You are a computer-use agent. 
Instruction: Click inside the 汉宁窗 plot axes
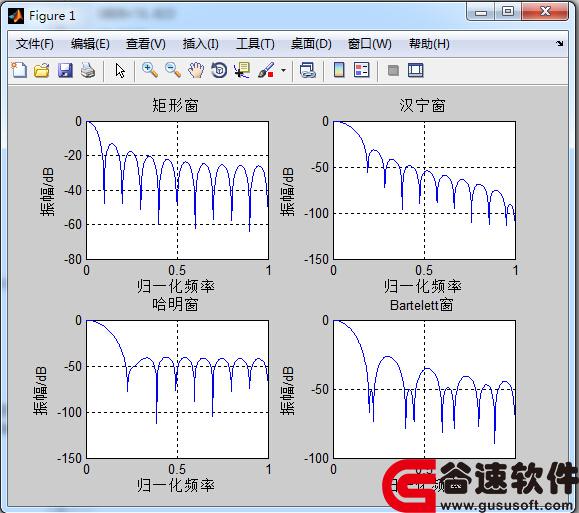(x=424, y=190)
